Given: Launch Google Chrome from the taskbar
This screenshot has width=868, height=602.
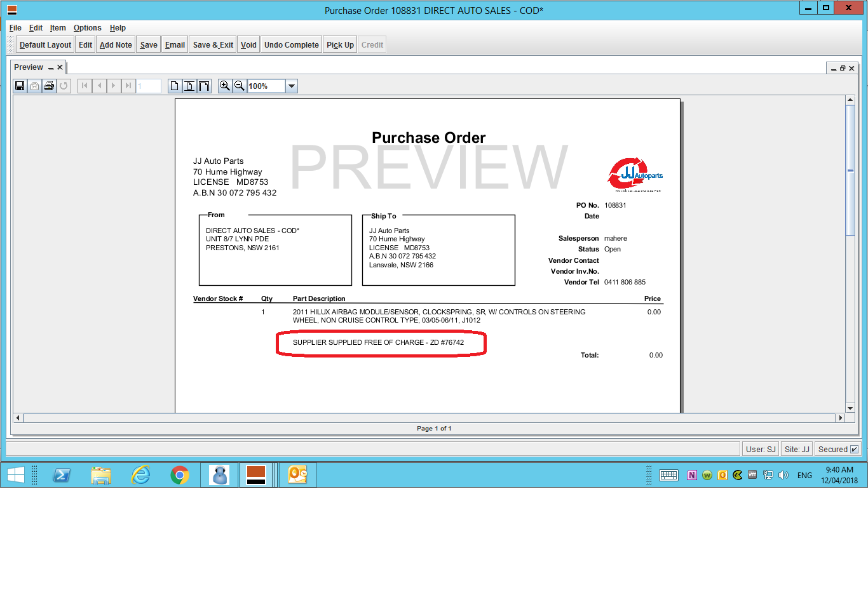Looking at the screenshot, I should pyautogui.click(x=180, y=475).
